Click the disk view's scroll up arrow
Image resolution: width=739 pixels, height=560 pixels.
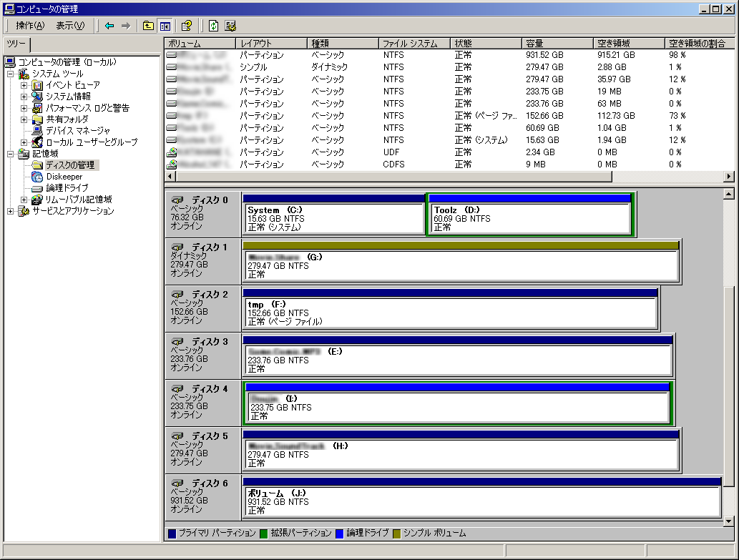[x=729, y=194]
